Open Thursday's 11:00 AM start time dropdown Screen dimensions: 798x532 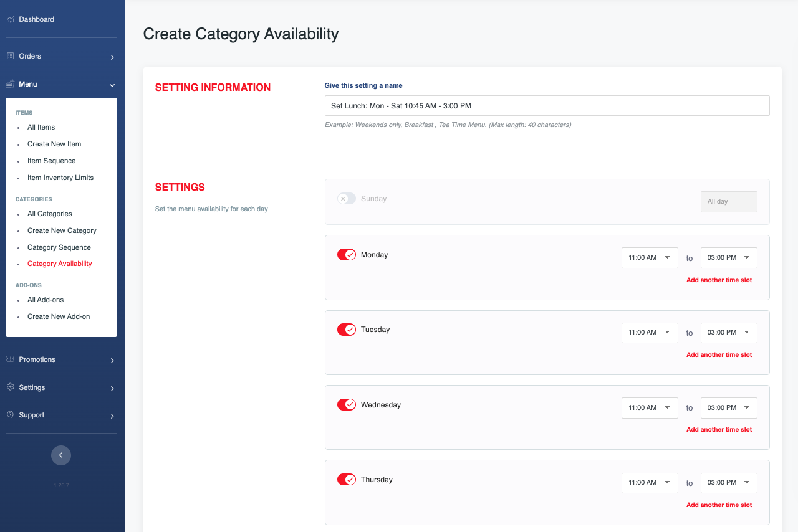click(649, 483)
